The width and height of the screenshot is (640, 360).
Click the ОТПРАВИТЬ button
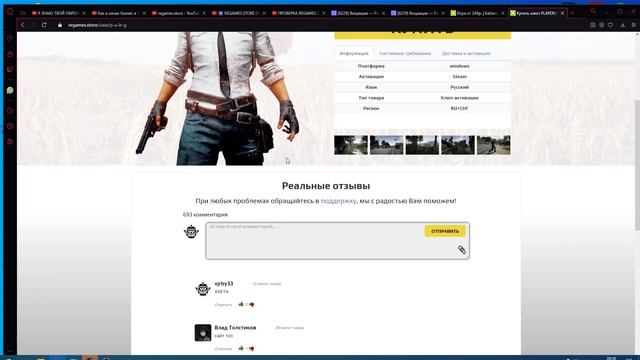pyautogui.click(x=445, y=231)
